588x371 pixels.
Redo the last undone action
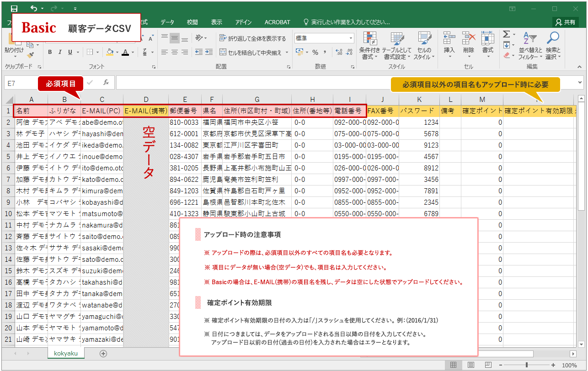[x=53, y=8]
